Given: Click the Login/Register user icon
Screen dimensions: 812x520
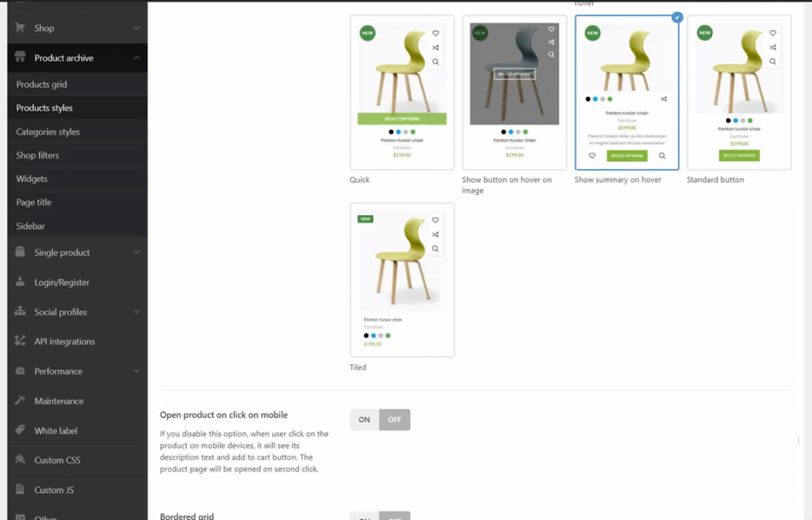Looking at the screenshot, I should pos(20,282).
